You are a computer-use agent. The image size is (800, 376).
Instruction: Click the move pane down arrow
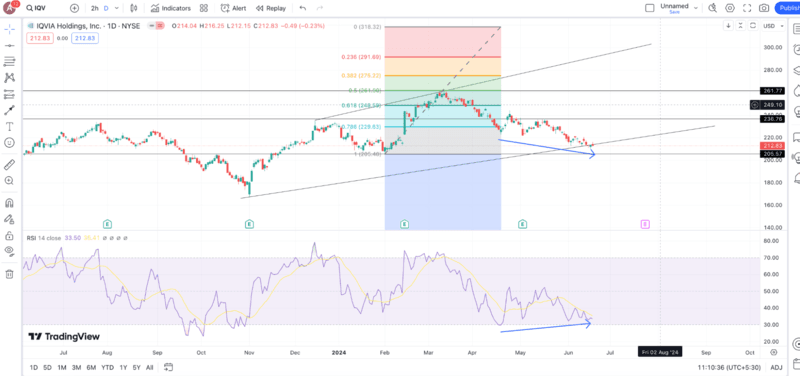[729, 26]
